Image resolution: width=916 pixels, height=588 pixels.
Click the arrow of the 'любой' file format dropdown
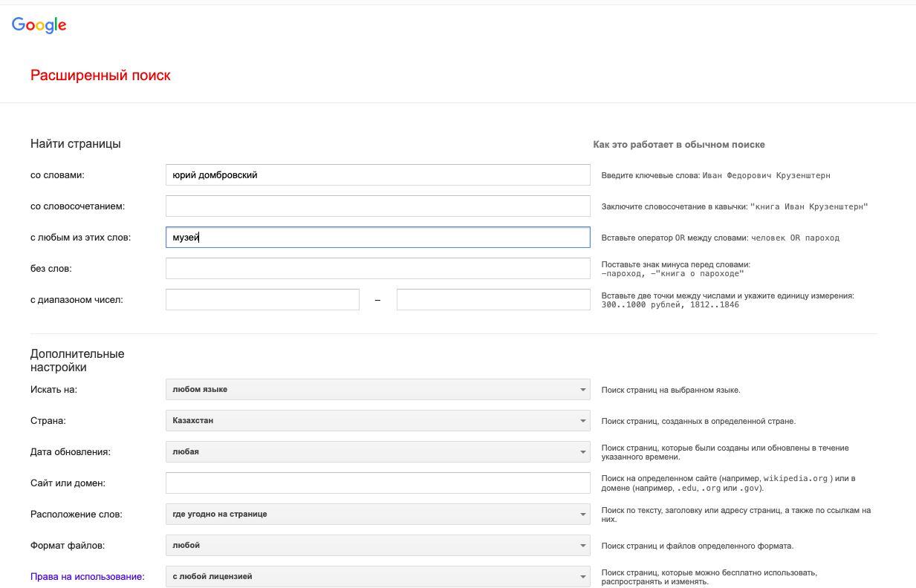583,546
